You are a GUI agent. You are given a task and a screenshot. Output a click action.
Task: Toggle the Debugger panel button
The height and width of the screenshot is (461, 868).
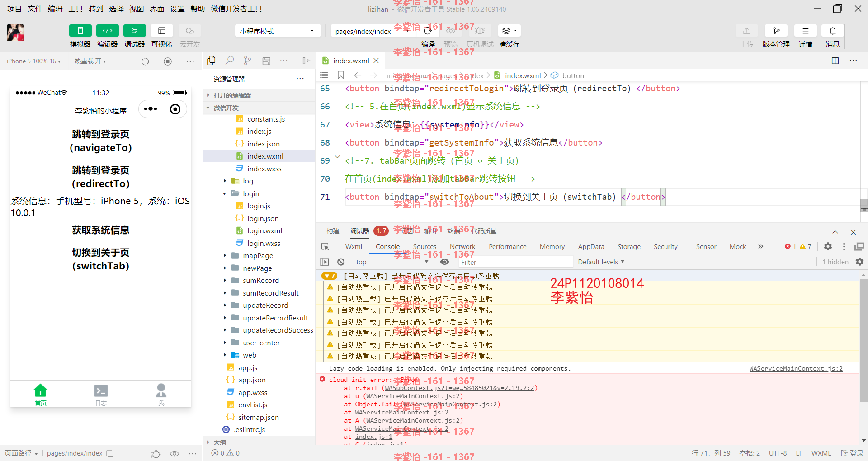point(134,31)
